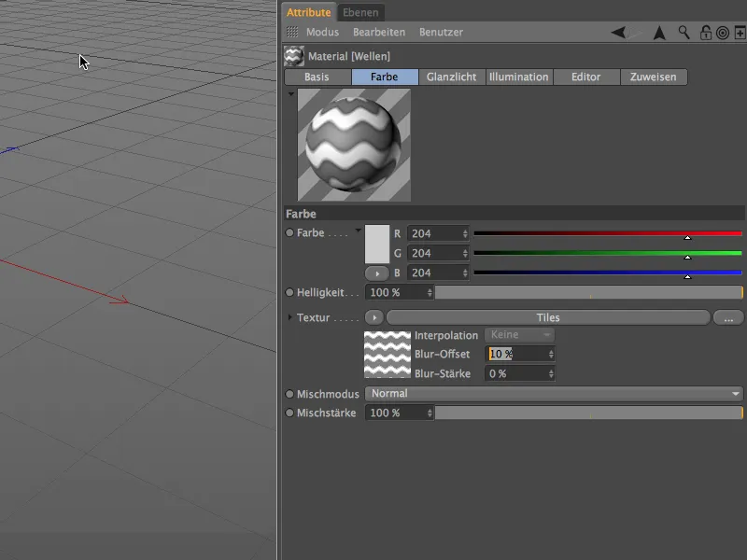Viewport: 747px width, 560px height.
Task: Open the Interpolation Keine dropdown
Action: [x=519, y=335]
